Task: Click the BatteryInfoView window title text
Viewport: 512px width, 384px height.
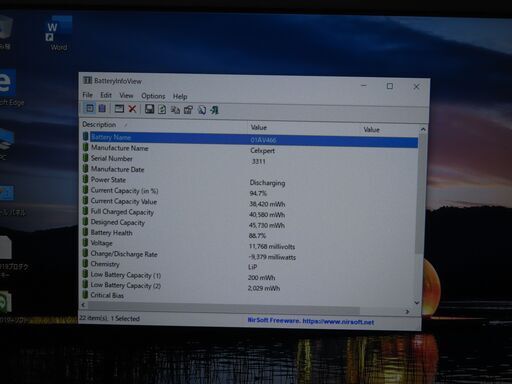Action: pyautogui.click(x=118, y=81)
